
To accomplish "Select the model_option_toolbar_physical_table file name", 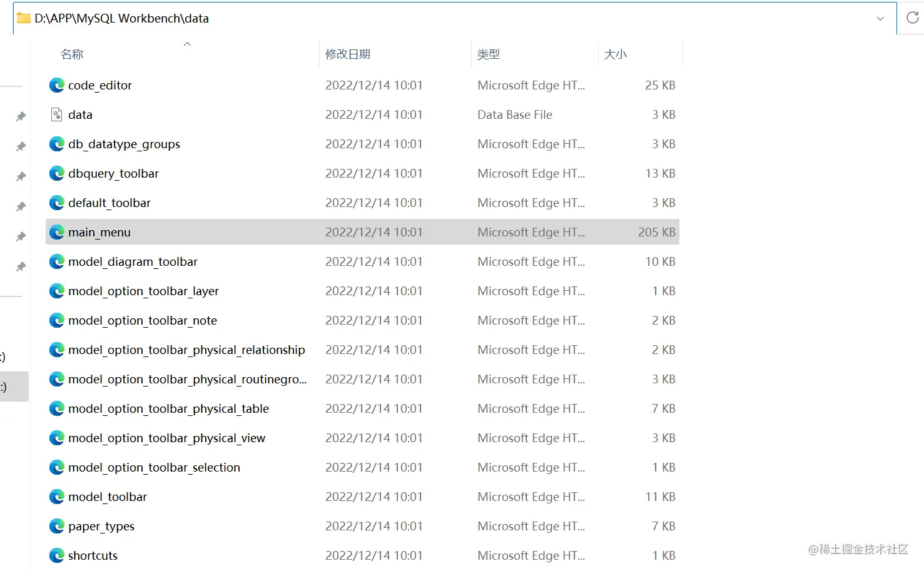I will click(x=168, y=408).
